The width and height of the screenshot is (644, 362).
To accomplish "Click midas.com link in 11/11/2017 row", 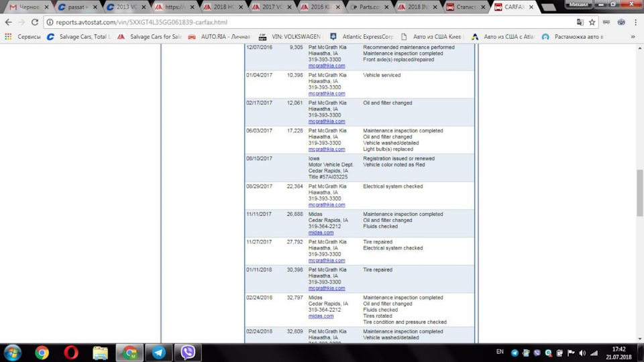I will [x=321, y=233].
